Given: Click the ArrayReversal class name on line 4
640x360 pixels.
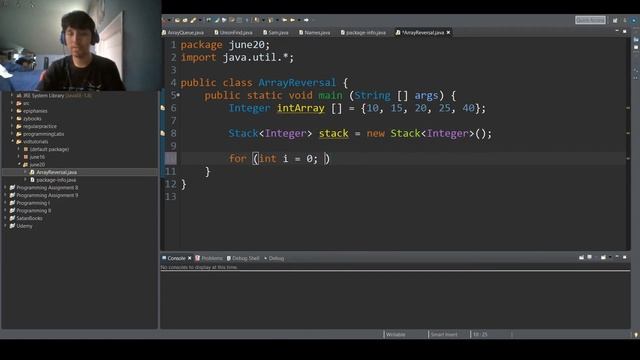Looking at the screenshot, I should point(297,83).
